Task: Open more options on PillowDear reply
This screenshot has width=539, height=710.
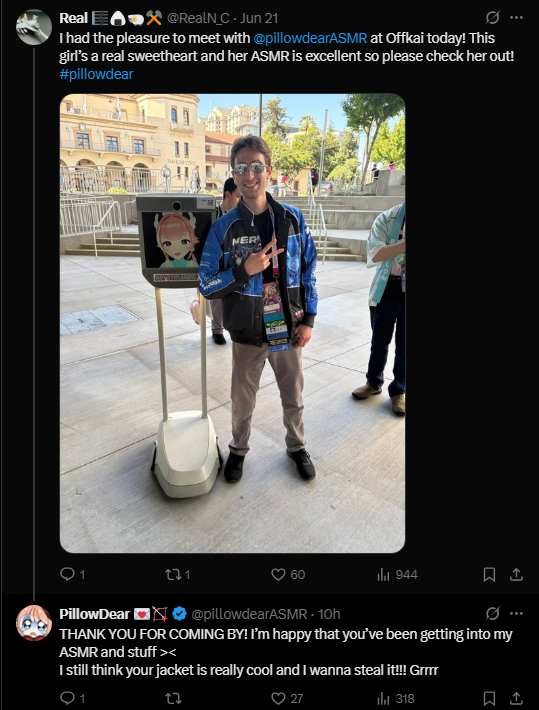Action: tap(516, 614)
